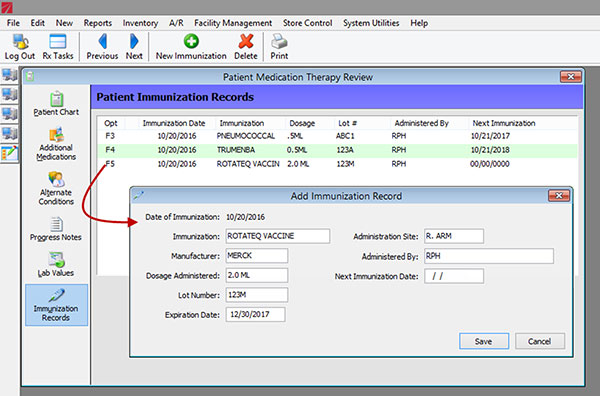
Task: Click the Administered By field
Action: coord(489,256)
